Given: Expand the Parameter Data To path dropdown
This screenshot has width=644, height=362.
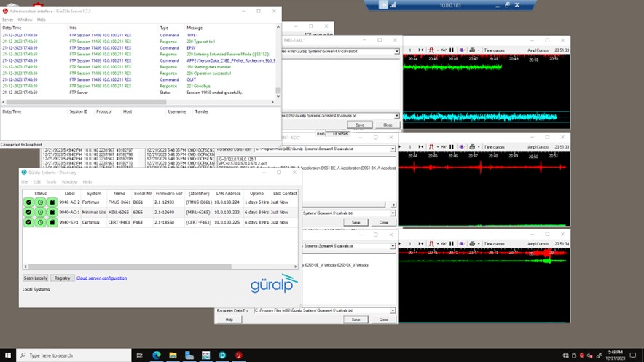Looking at the screenshot, I should [393, 311].
